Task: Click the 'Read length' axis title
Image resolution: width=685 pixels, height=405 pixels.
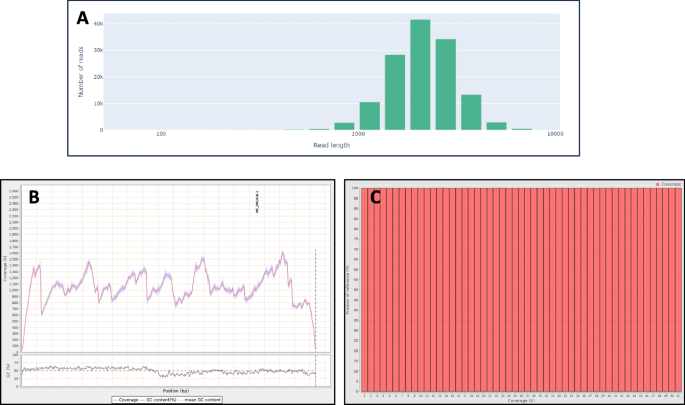Action: tap(332, 145)
